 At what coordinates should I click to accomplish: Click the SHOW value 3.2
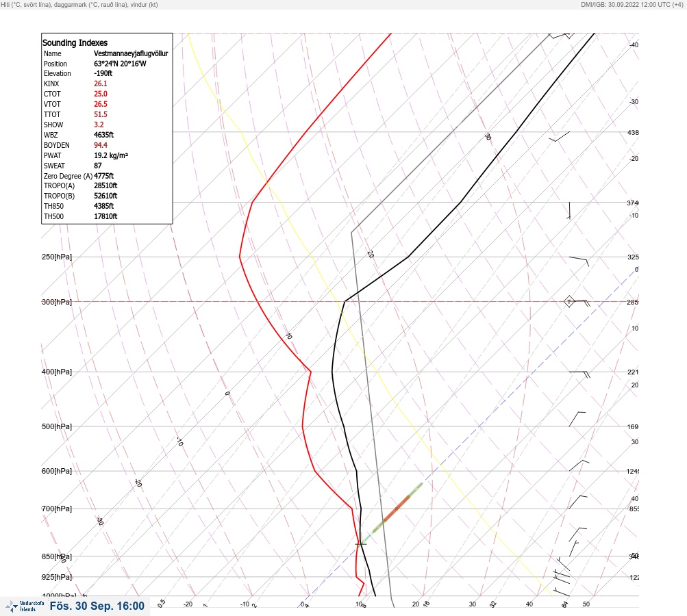(99, 125)
